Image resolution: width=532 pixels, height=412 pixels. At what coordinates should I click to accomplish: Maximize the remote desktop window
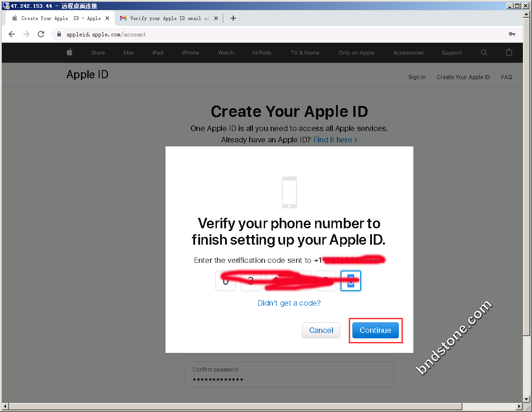[517, 6]
